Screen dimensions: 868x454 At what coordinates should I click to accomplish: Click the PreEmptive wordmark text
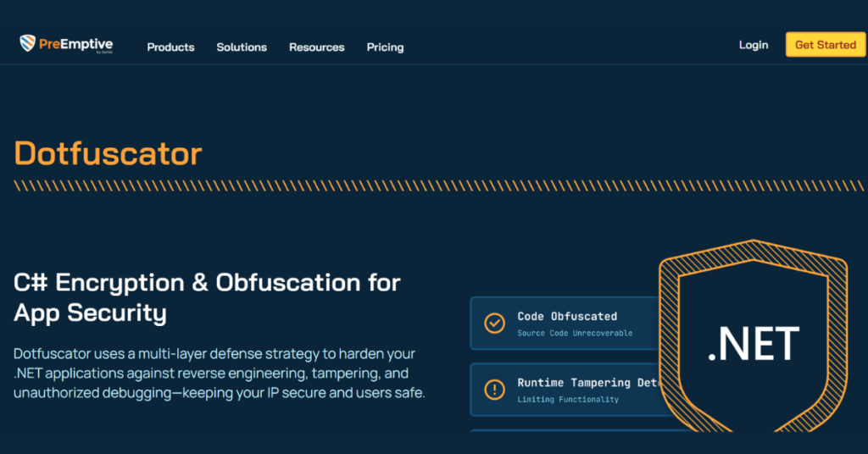75,44
